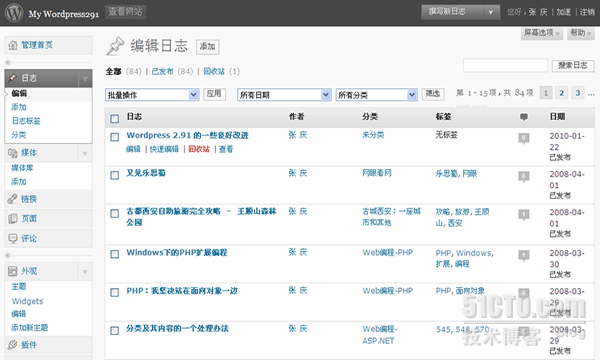
Task: Check the 又见乐思蜀 post checkbox
Action: point(114,175)
